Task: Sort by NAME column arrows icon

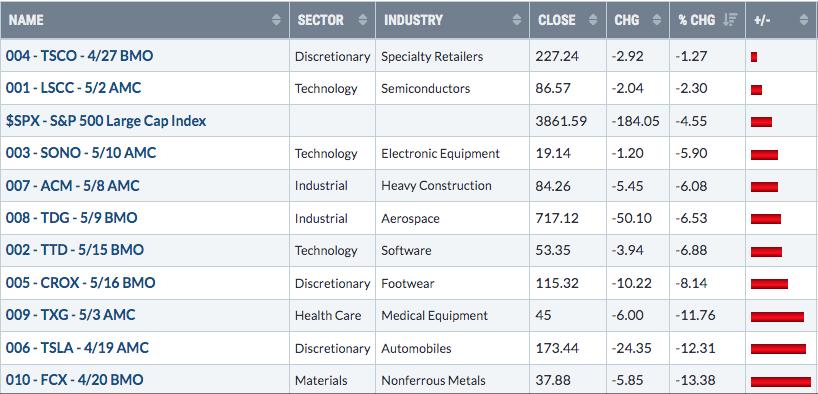Action: tap(276, 20)
